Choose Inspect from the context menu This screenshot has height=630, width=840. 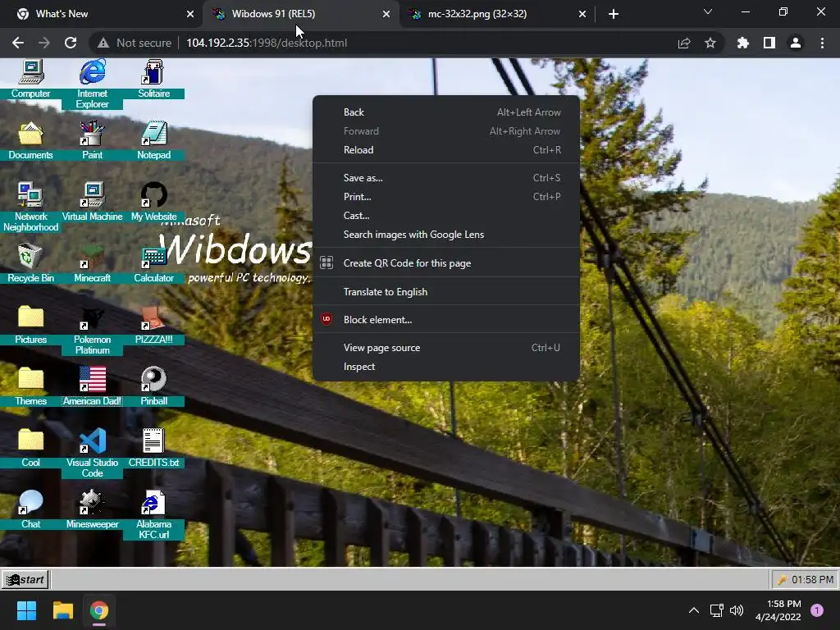click(445, 367)
